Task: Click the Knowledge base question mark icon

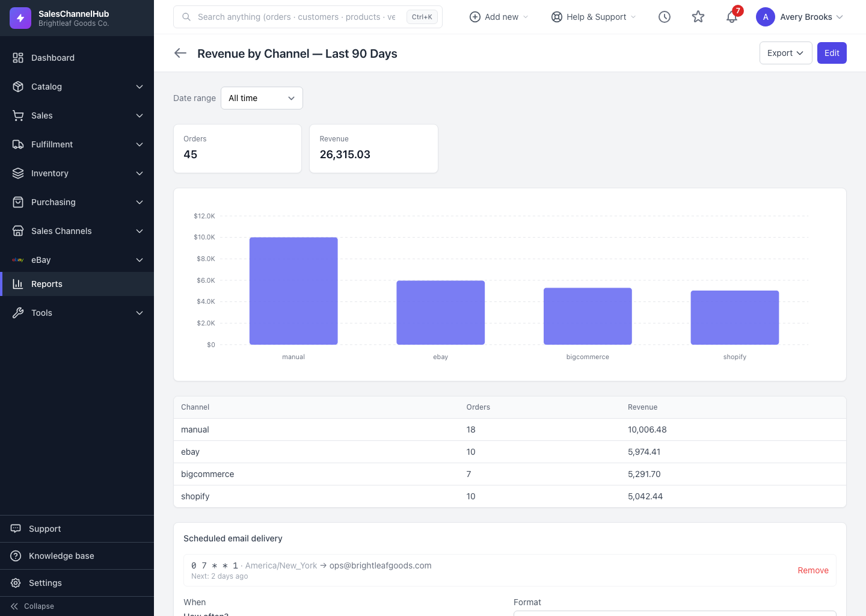Action: [x=16, y=556]
